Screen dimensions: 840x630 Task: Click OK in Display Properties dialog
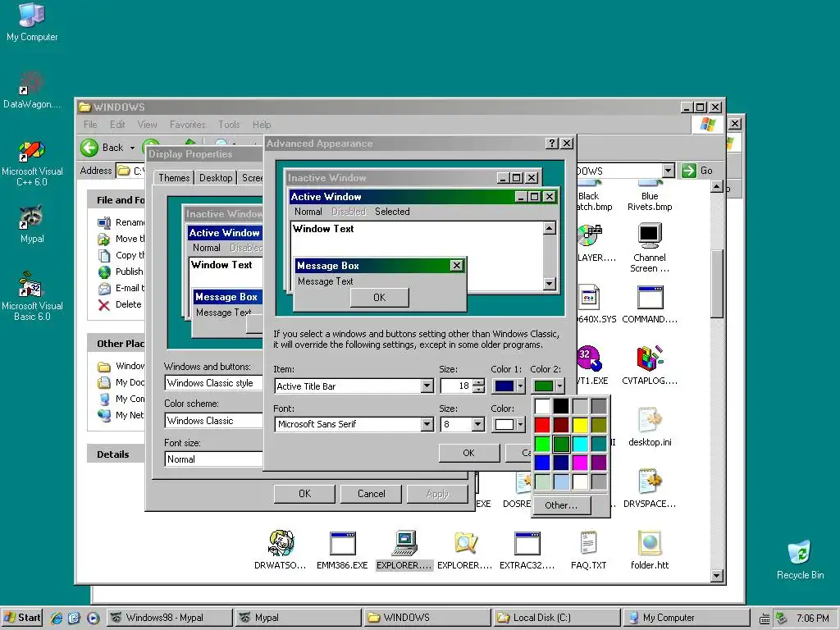click(x=304, y=493)
